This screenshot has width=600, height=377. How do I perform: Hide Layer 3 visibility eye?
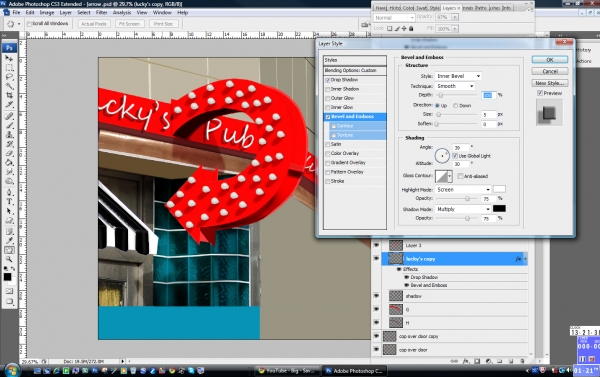point(376,245)
